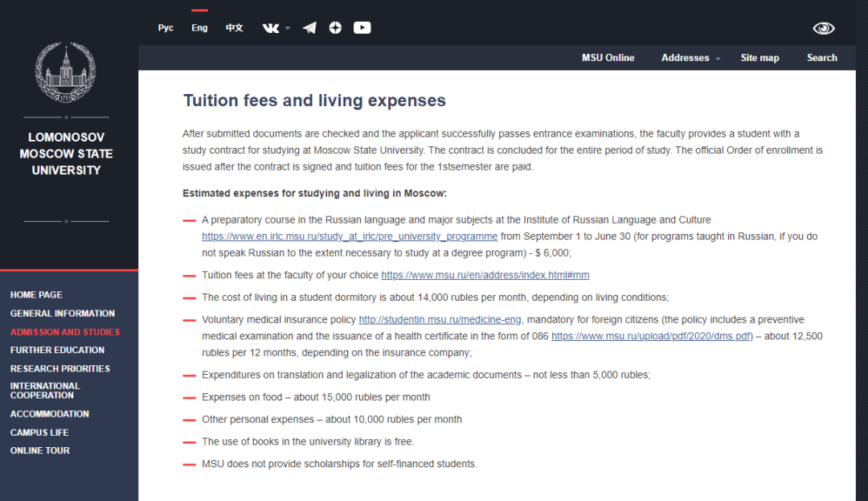
Task: Click the Zen round social icon
Action: tap(335, 28)
